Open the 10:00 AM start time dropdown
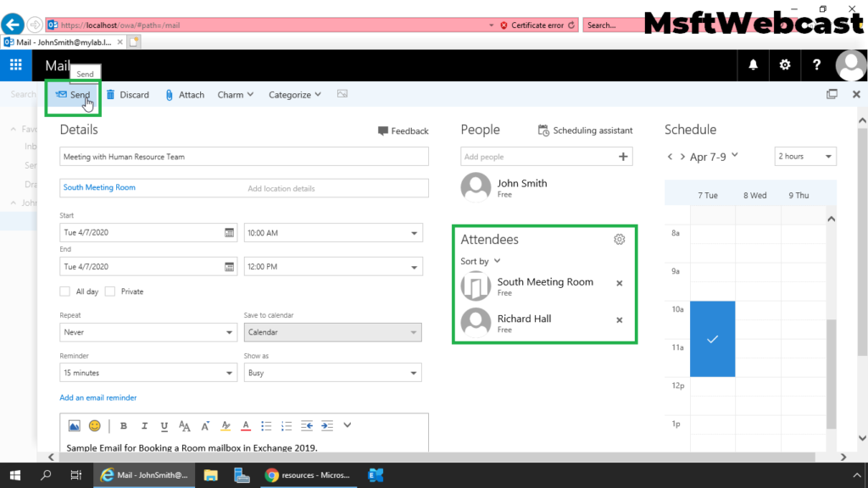This screenshot has width=868, height=488. click(333, 233)
